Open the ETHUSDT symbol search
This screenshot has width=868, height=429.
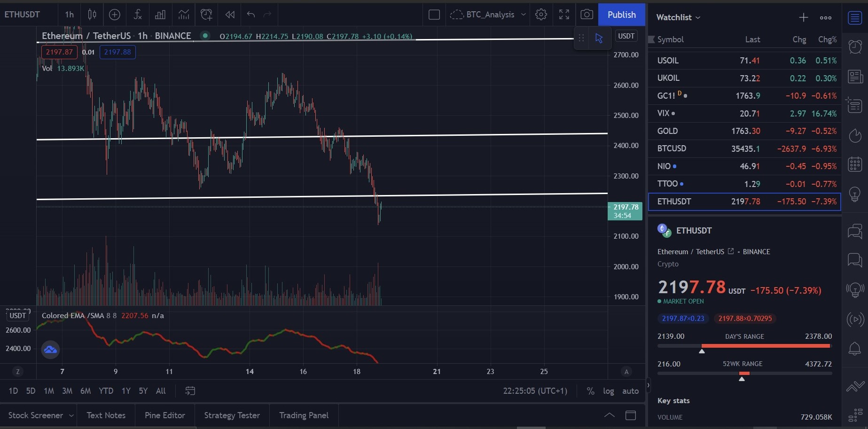click(x=23, y=15)
